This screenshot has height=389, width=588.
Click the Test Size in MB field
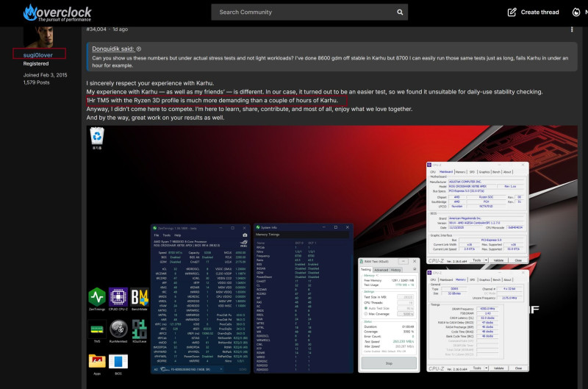click(x=406, y=297)
